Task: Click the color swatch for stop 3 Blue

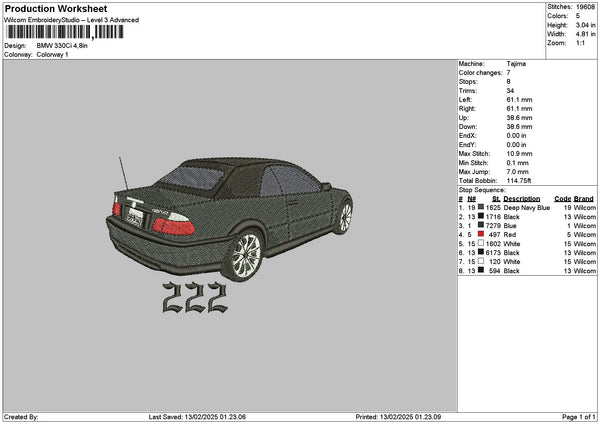Action: (x=480, y=225)
